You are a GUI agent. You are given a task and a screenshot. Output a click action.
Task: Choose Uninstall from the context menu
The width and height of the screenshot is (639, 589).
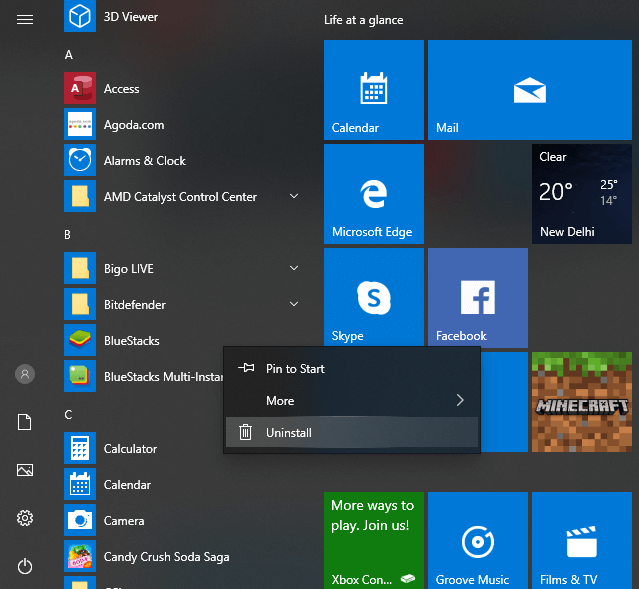(352, 432)
